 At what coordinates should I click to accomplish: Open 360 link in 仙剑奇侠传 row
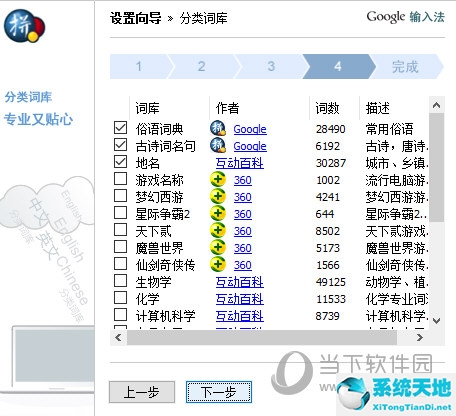[x=243, y=265]
